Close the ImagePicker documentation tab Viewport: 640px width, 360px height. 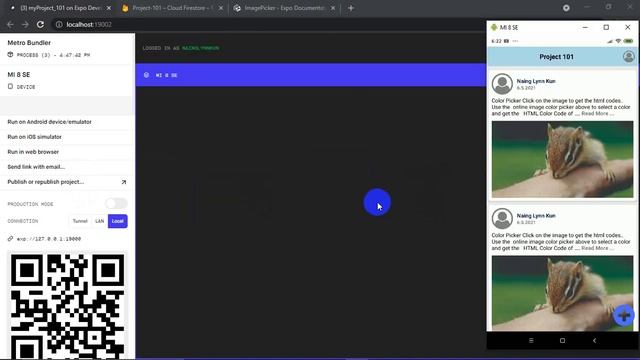[333, 8]
